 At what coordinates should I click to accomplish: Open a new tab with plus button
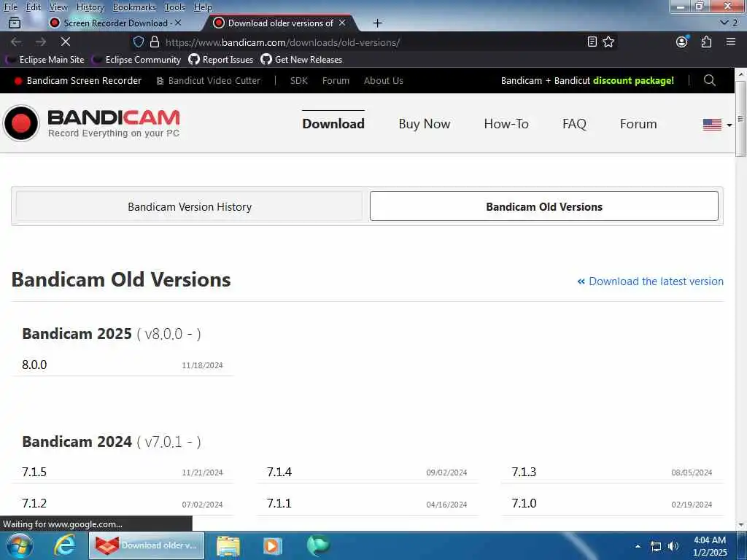click(x=377, y=23)
